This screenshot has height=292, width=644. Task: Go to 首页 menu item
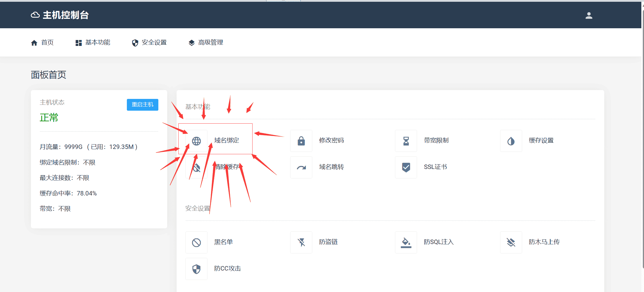click(42, 43)
